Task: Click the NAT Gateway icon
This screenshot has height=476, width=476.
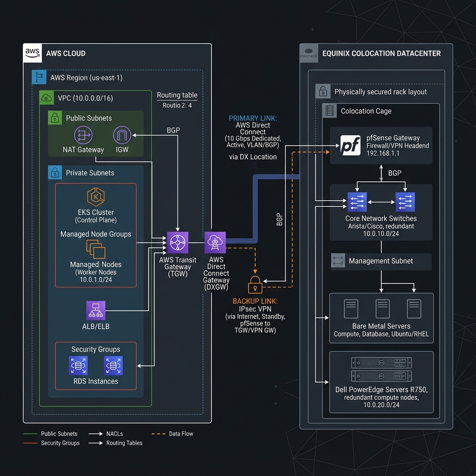Action: [x=83, y=135]
